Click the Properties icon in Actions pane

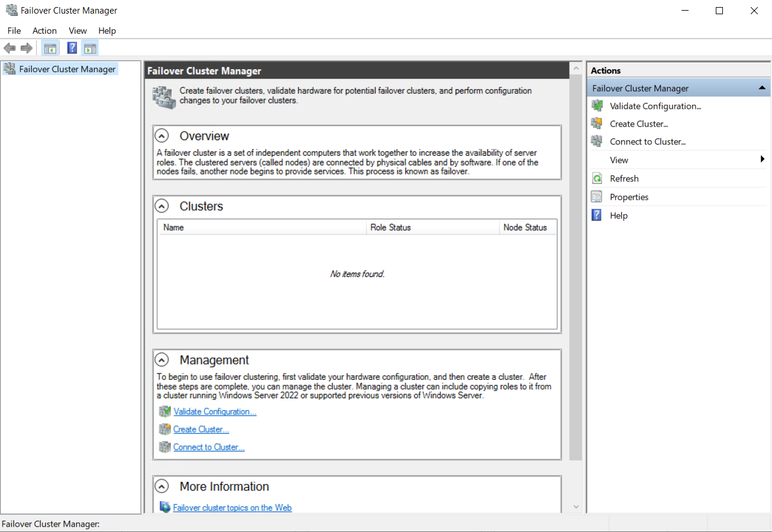click(597, 197)
